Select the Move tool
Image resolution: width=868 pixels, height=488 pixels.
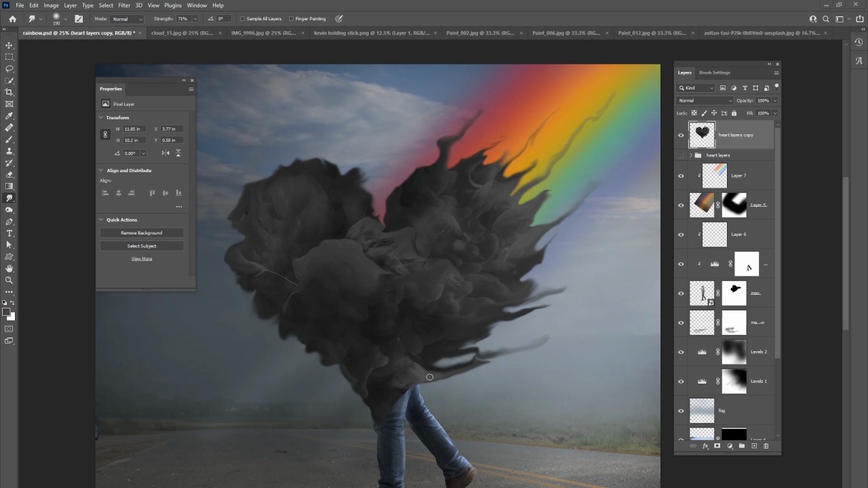pyautogui.click(x=9, y=45)
